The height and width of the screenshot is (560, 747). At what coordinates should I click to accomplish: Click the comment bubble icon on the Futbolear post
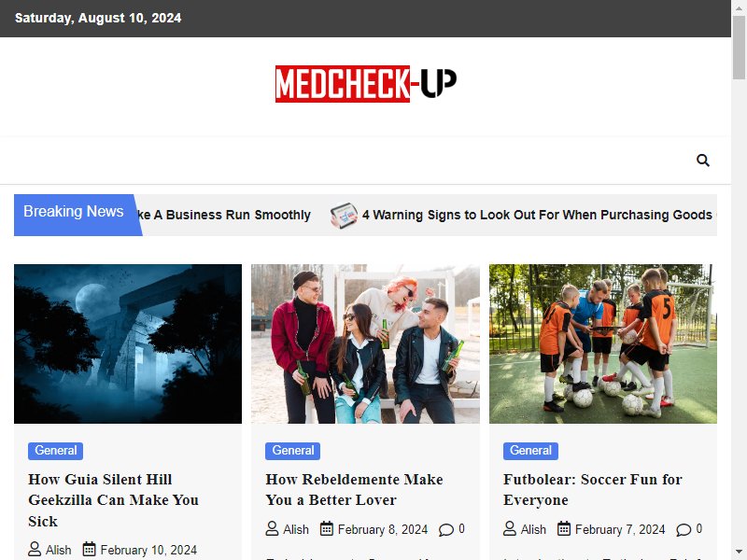684,529
